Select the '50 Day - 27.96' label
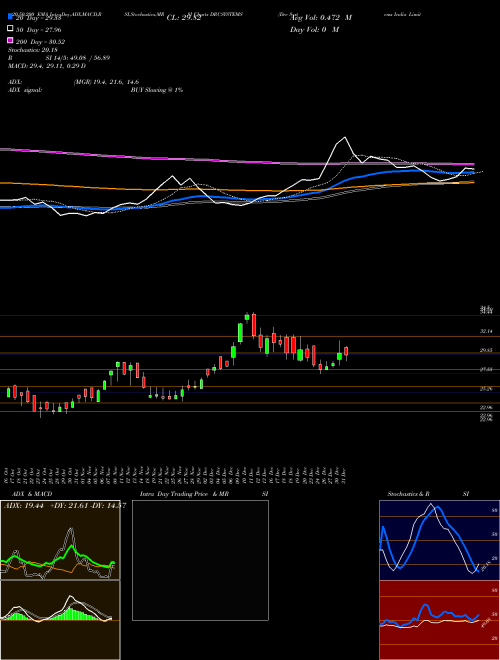This screenshot has height=660, width=500. (38, 30)
